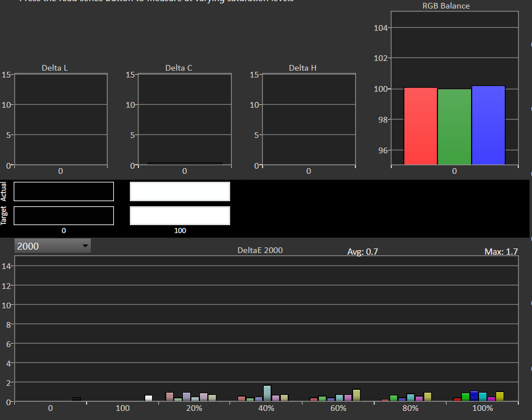Image resolution: width=532 pixels, height=420 pixels.
Task: Click the Delta H chart title
Action: pyautogui.click(x=302, y=68)
